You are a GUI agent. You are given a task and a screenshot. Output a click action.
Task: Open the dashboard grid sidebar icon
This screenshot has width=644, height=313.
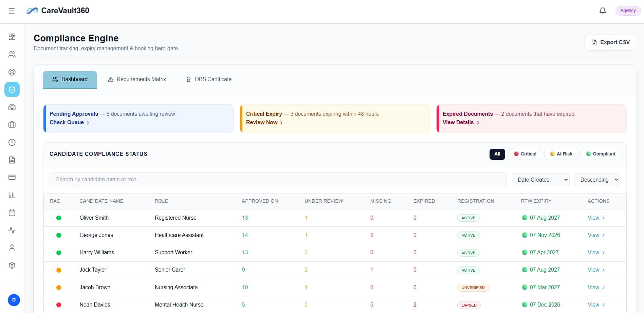[x=12, y=37]
